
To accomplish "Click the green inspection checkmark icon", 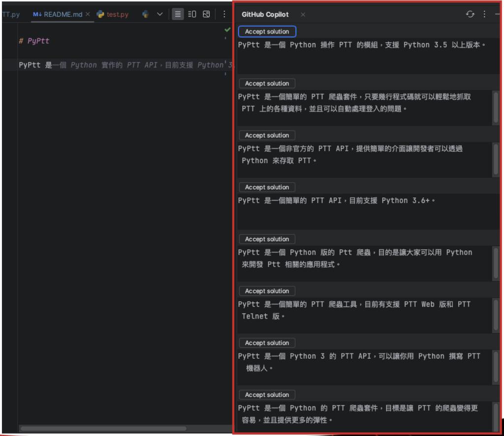I will [x=227, y=30].
